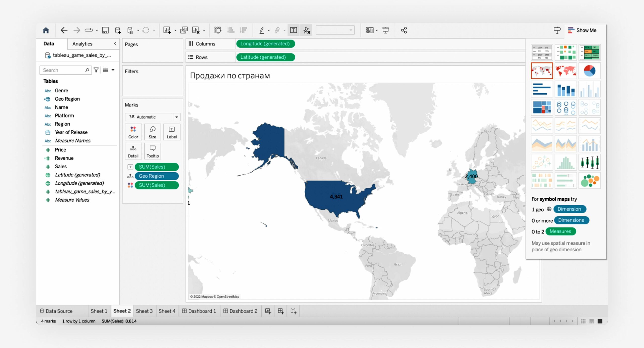The image size is (644, 348).
Task: Click the filter icon beside Search
Action: 96,70
